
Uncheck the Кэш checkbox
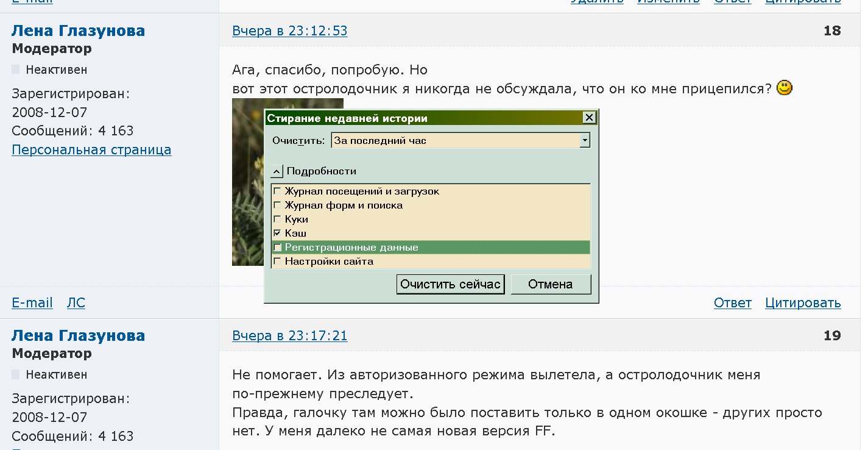point(278,234)
